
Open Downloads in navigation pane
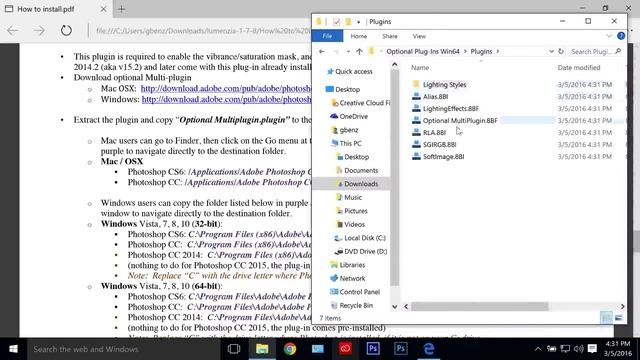click(x=357, y=184)
